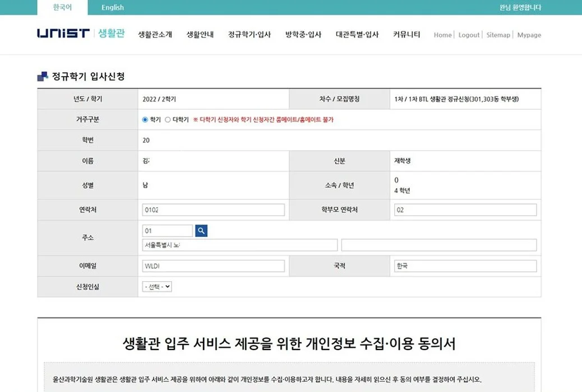The width and height of the screenshot is (582, 392).
Task: Open the 대관특별·입사 menu
Action: coord(357,35)
